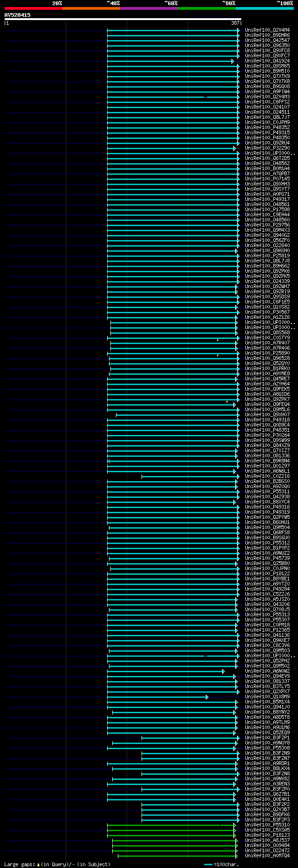
Task: Select label UniRef100_P55308
Action: click(267, 748)
